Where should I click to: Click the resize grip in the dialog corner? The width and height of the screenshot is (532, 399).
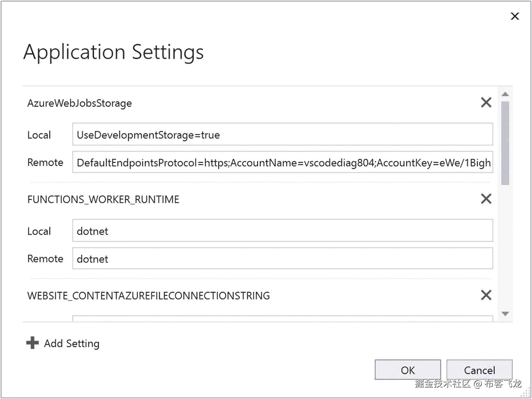[x=526, y=393]
